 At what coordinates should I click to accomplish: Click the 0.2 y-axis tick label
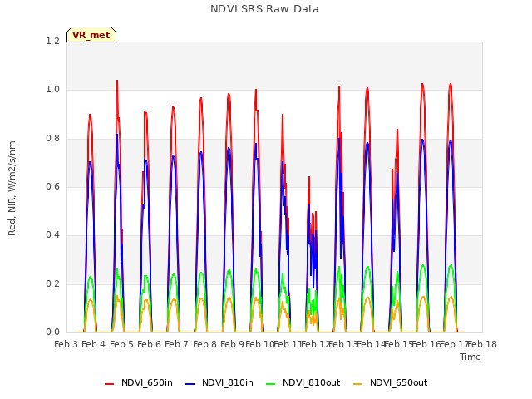pyautogui.click(x=52, y=283)
